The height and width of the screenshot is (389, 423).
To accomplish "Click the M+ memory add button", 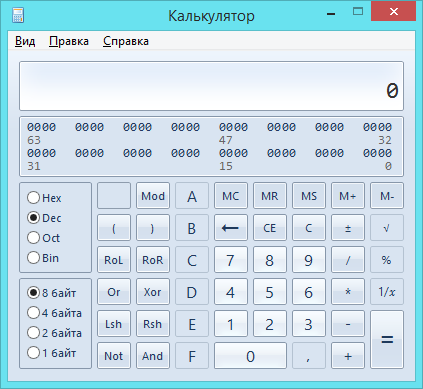I will (x=348, y=196).
